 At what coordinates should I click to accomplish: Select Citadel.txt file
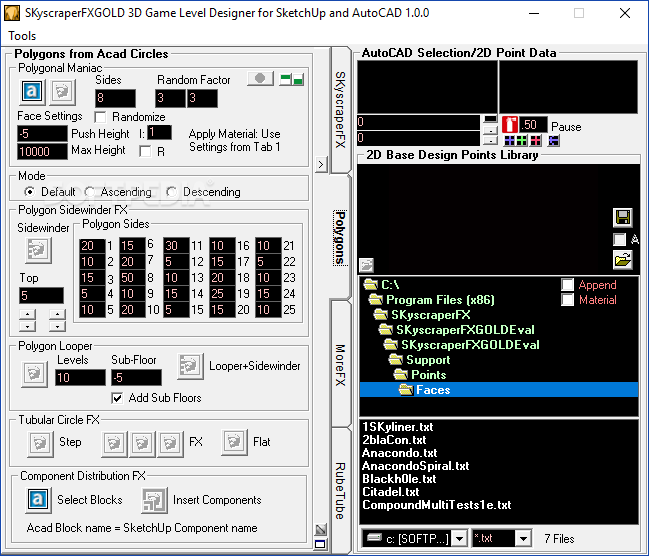390,492
